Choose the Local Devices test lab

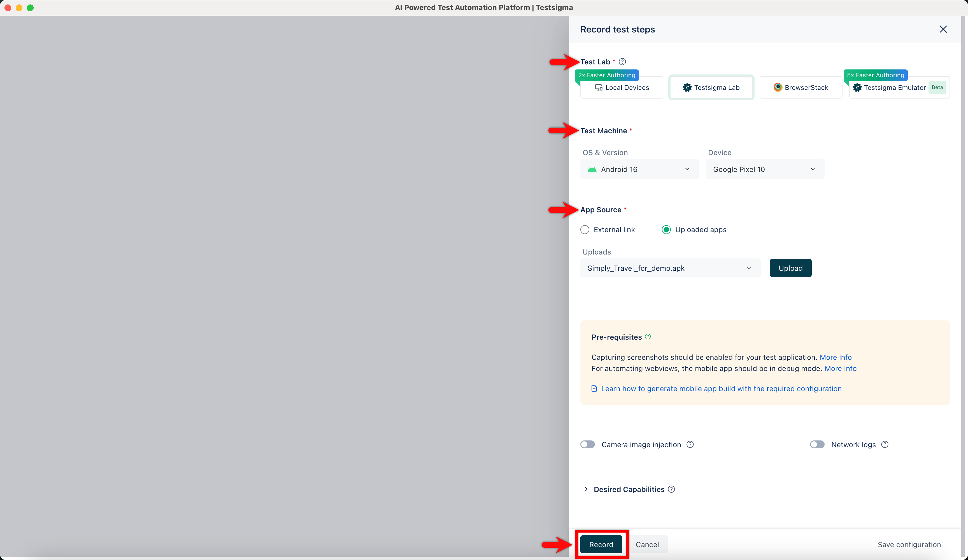pyautogui.click(x=622, y=88)
